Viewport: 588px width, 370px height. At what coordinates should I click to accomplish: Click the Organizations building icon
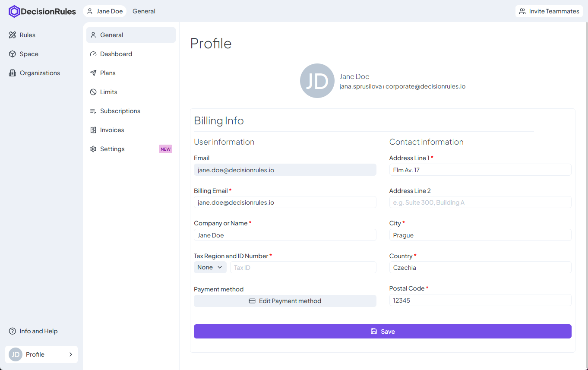coord(13,73)
